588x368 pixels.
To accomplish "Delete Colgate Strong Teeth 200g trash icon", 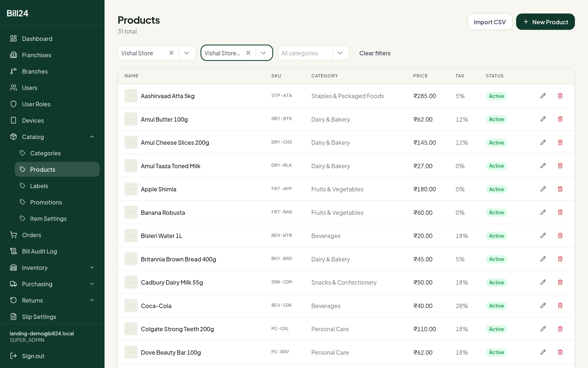I will pyautogui.click(x=560, y=329).
